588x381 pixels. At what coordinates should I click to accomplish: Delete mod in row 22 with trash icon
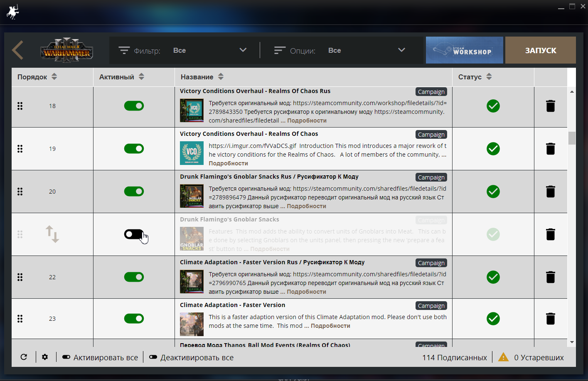[x=551, y=277]
